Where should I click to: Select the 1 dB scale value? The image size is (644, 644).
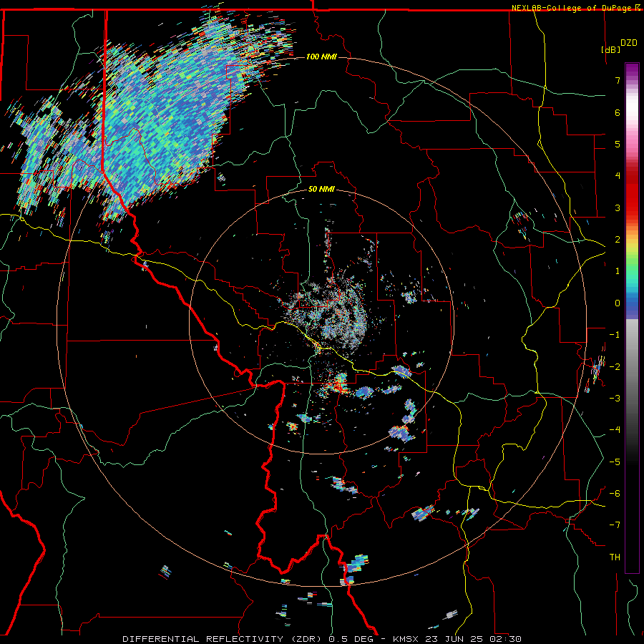coord(618,271)
